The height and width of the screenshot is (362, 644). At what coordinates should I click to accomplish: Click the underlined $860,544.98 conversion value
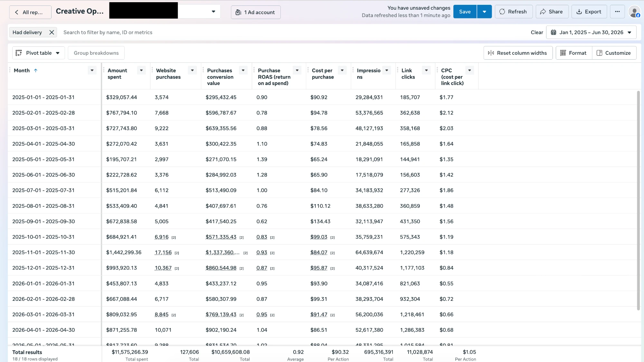point(221,268)
